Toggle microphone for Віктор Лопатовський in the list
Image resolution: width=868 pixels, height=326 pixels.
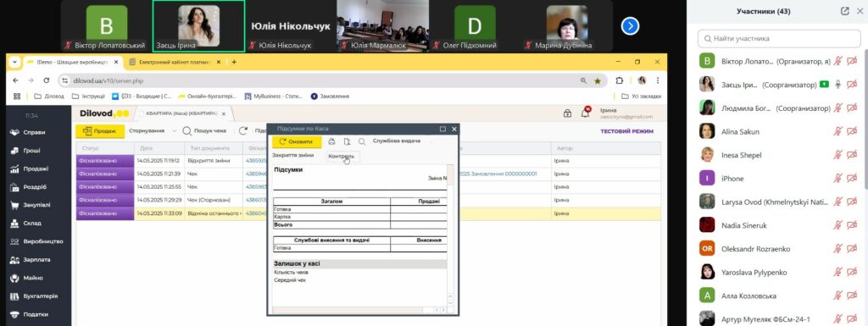[x=838, y=61]
